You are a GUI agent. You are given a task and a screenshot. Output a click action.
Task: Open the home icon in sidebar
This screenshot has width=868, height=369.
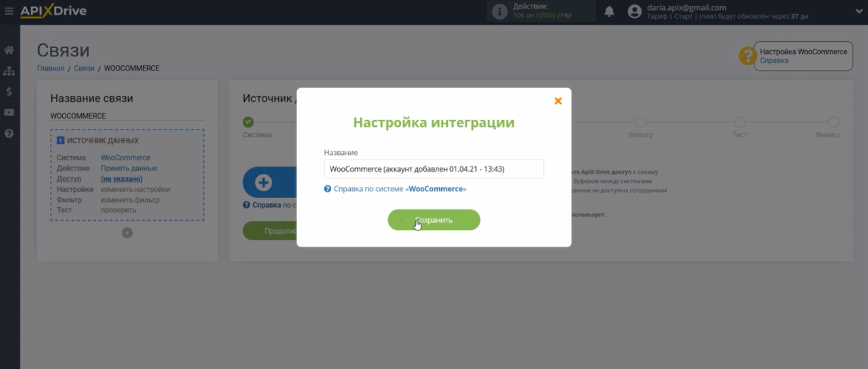point(9,50)
